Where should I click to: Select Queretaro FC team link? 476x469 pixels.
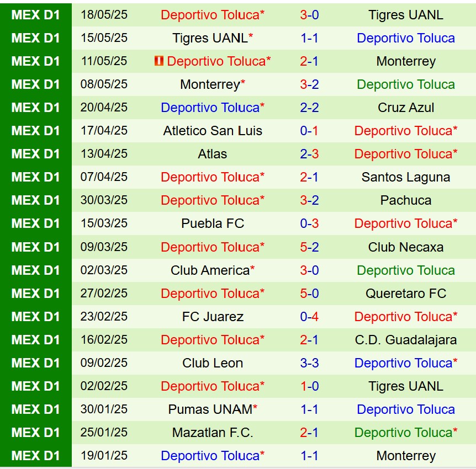[x=406, y=294]
